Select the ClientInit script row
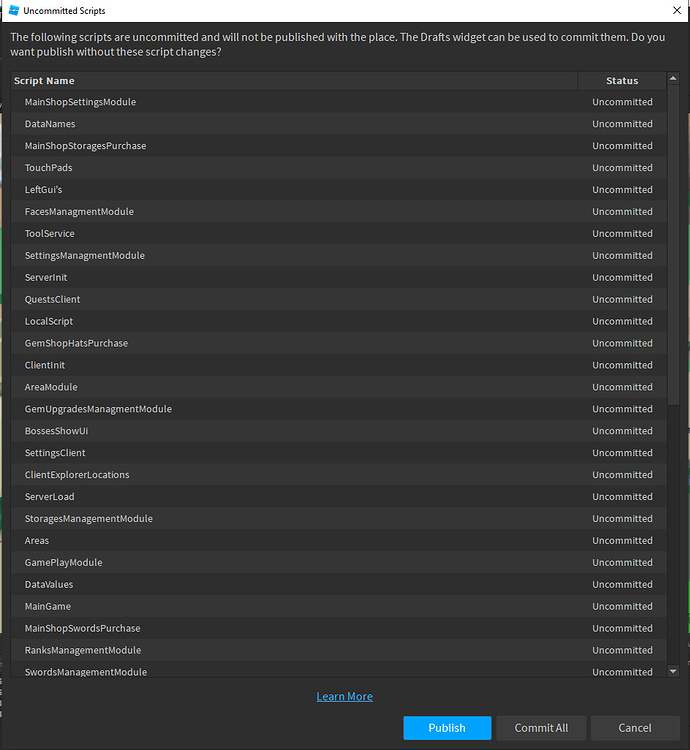The width and height of the screenshot is (690, 750). point(339,365)
